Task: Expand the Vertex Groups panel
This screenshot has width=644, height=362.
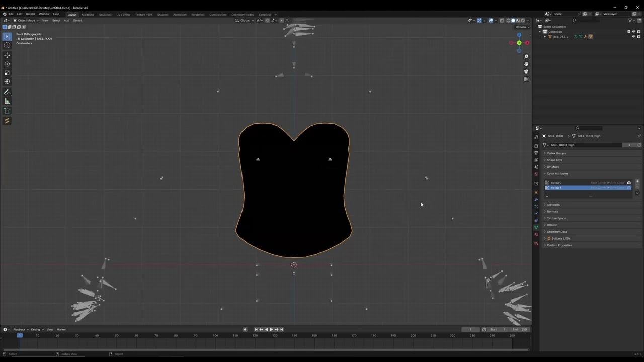Action: (x=591, y=153)
